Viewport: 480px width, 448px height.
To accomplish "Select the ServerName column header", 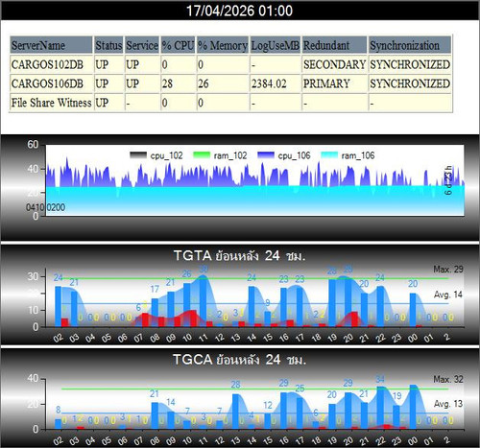I will pos(51,45).
